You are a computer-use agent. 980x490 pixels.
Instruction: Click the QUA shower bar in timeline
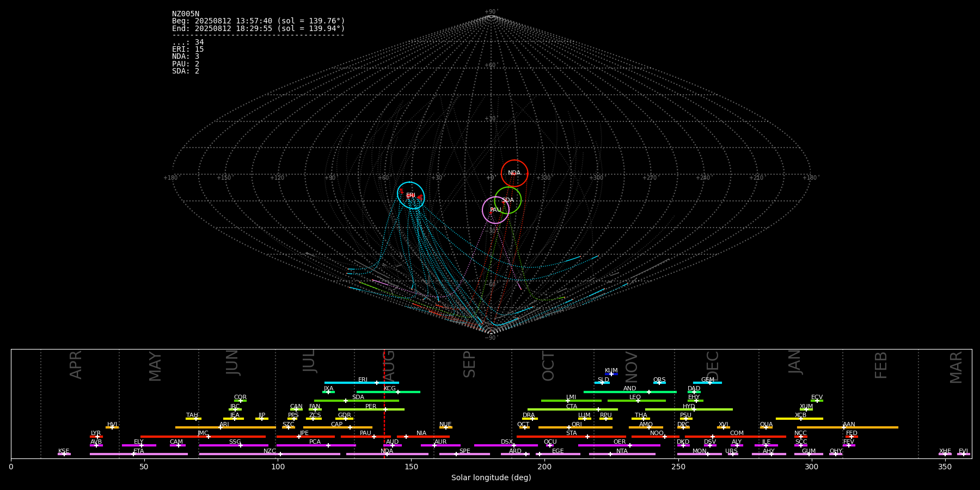[766, 427]
